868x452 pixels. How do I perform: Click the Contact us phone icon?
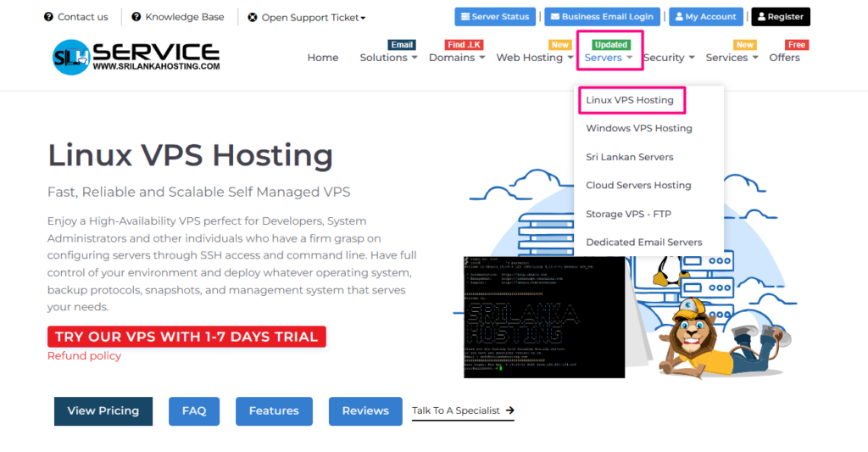pyautogui.click(x=48, y=17)
